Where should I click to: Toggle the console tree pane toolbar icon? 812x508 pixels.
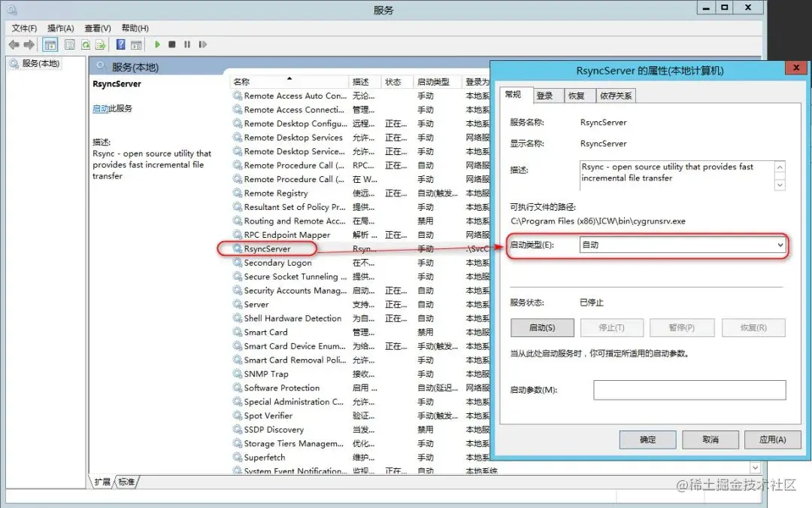click(50, 44)
